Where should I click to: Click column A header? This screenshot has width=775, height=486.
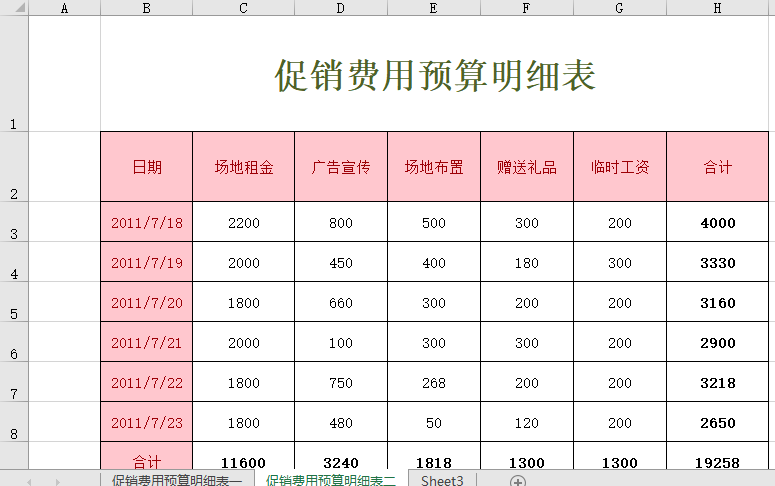tap(65, 8)
